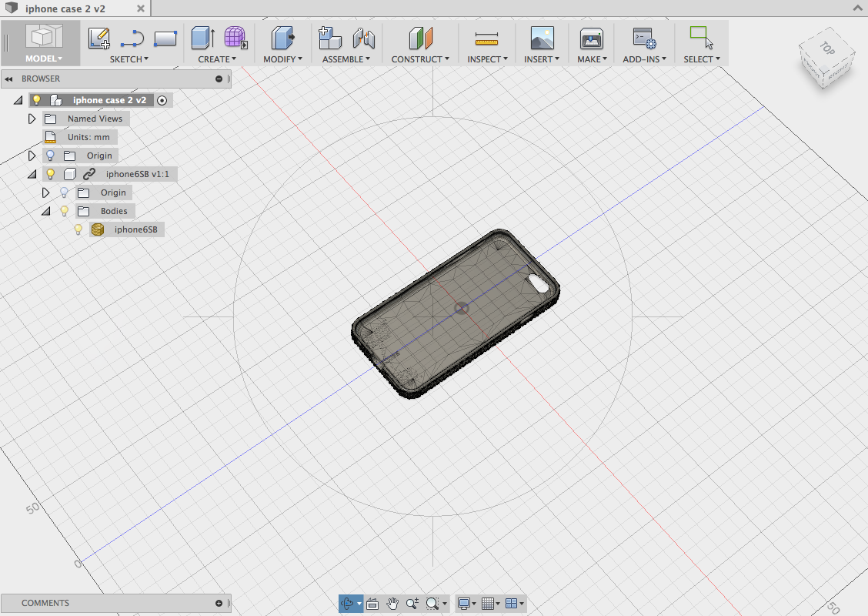
Task: Click the Look At icon
Action: [x=372, y=604]
